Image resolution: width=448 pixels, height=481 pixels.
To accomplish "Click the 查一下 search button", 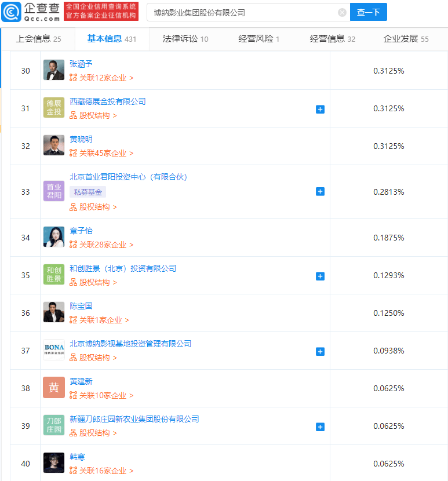I will click(x=368, y=12).
